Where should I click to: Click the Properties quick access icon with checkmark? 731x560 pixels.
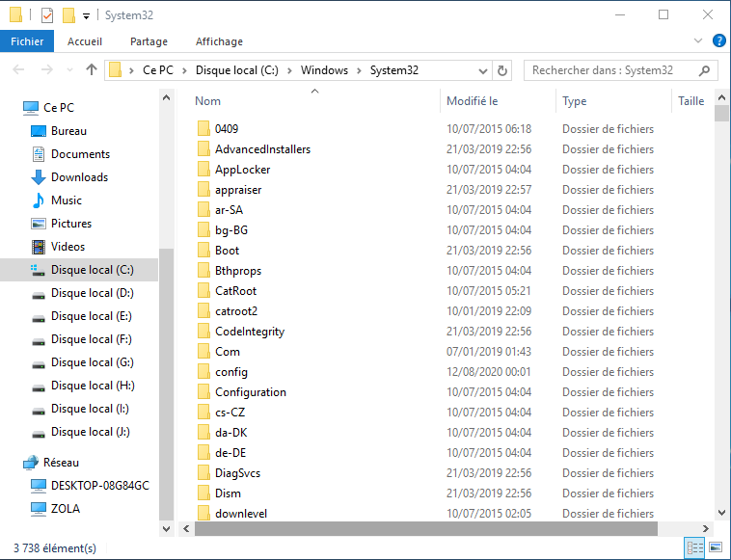pos(47,15)
